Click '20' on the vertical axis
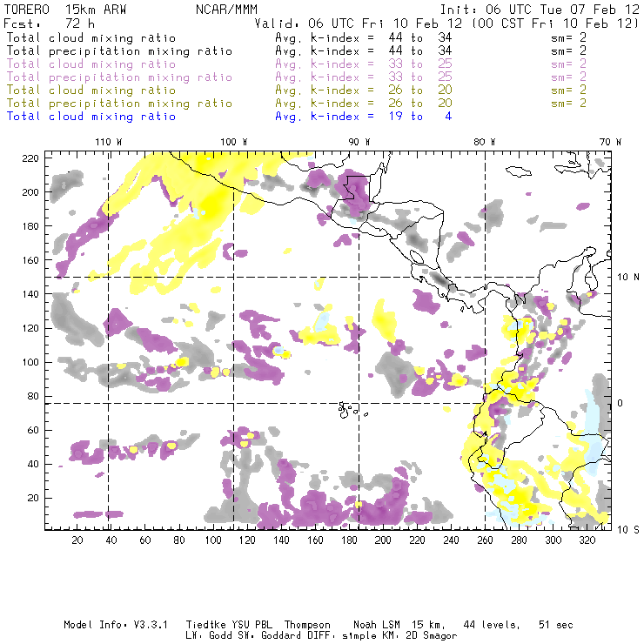Image resolution: width=644 pixels, height=644 pixels. [33, 498]
